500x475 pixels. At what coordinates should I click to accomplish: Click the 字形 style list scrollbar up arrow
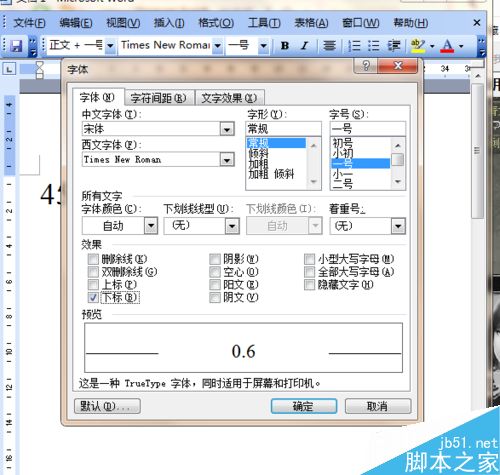pos(313,145)
